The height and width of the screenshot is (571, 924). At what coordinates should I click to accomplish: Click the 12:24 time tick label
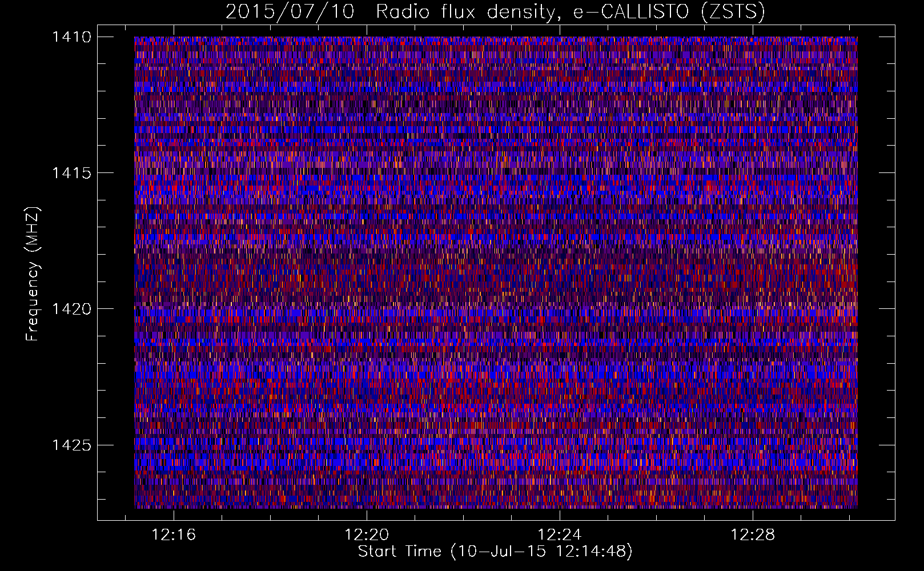point(560,534)
